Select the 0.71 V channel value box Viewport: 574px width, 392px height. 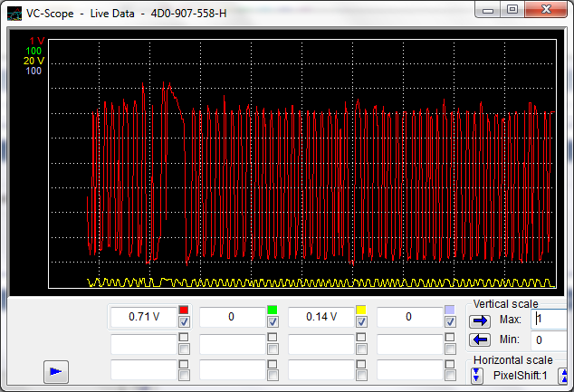point(143,317)
